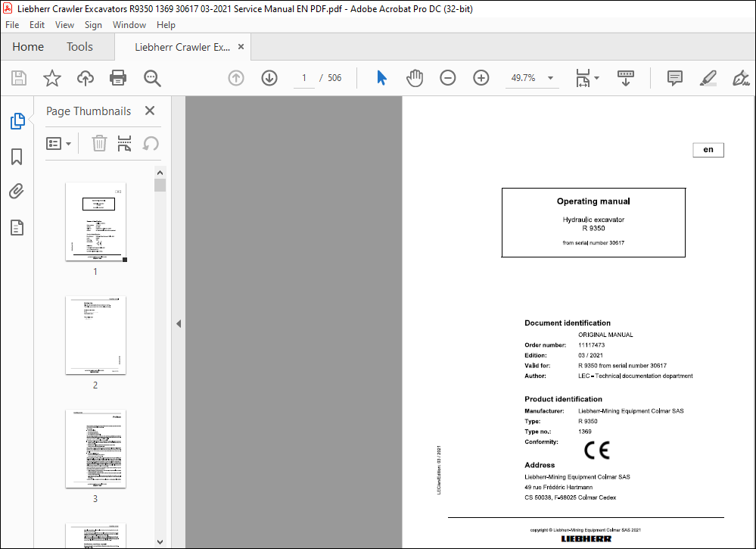
Task: Open the Edit menu
Action: (x=36, y=24)
